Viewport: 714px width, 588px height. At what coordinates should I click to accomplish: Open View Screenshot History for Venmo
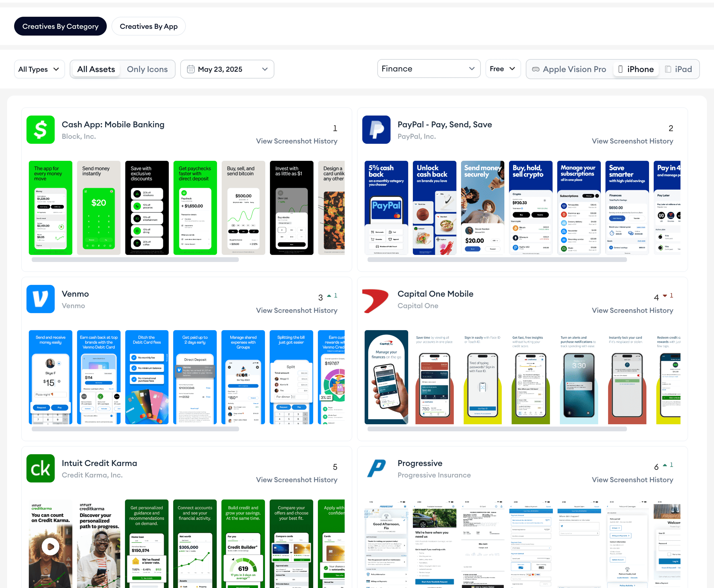[x=296, y=310]
